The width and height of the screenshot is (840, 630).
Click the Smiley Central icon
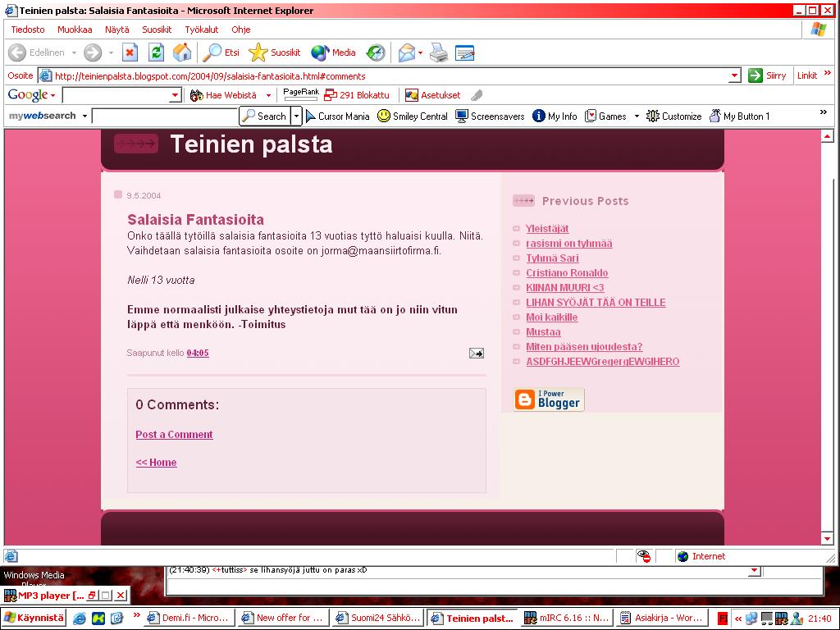(x=383, y=116)
